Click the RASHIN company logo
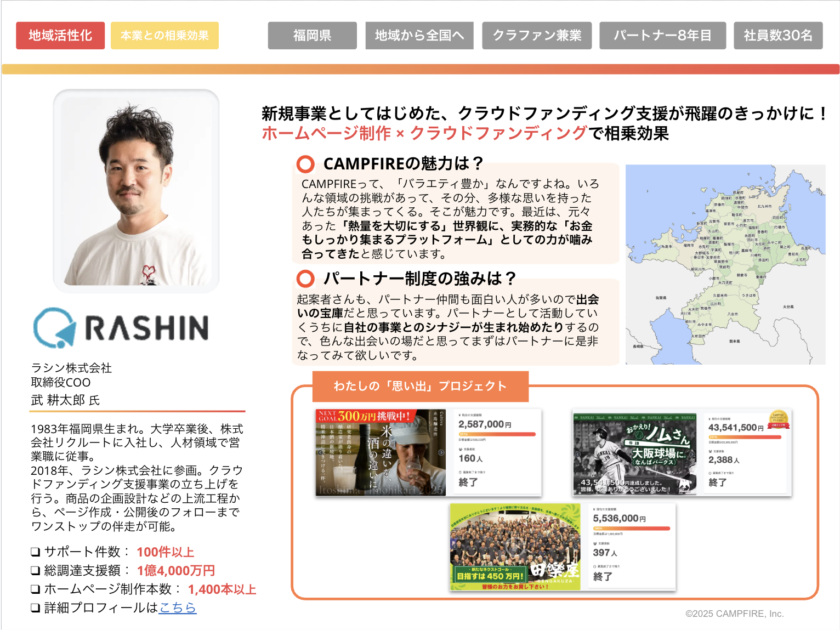 pyautogui.click(x=121, y=328)
